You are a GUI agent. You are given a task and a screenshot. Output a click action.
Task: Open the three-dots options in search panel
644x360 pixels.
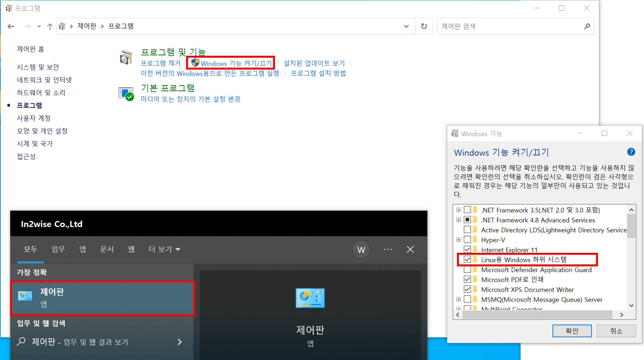[x=388, y=250]
